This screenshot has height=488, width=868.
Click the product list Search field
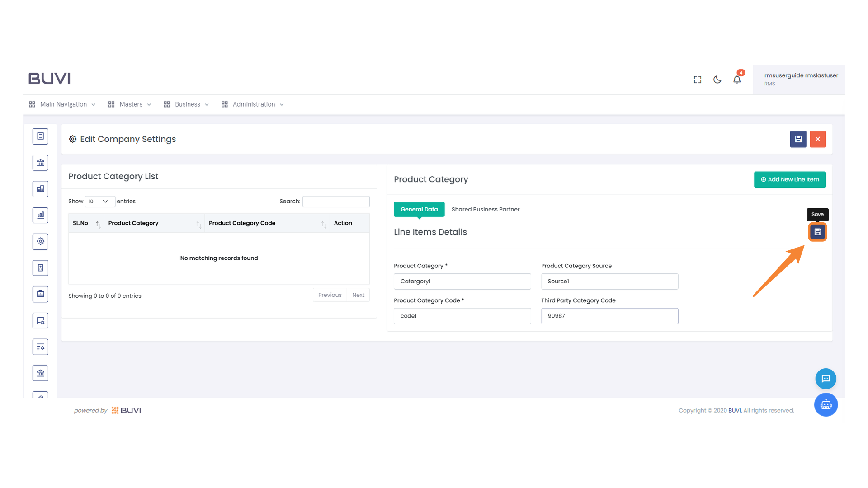coord(335,202)
